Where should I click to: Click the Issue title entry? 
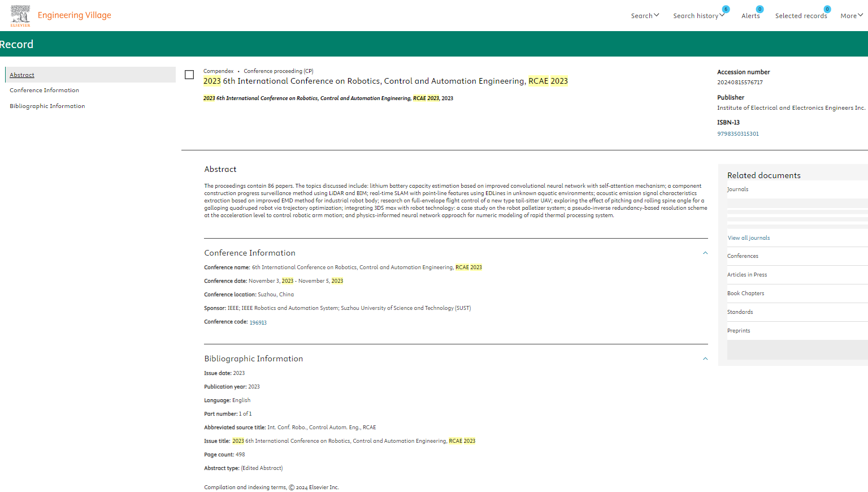pos(340,441)
